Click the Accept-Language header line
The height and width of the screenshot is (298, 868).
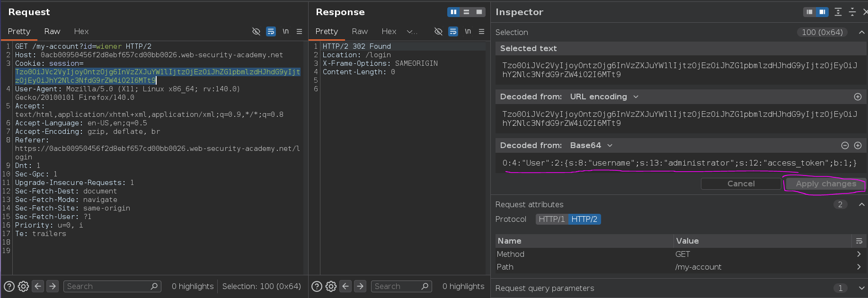(81, 123)
